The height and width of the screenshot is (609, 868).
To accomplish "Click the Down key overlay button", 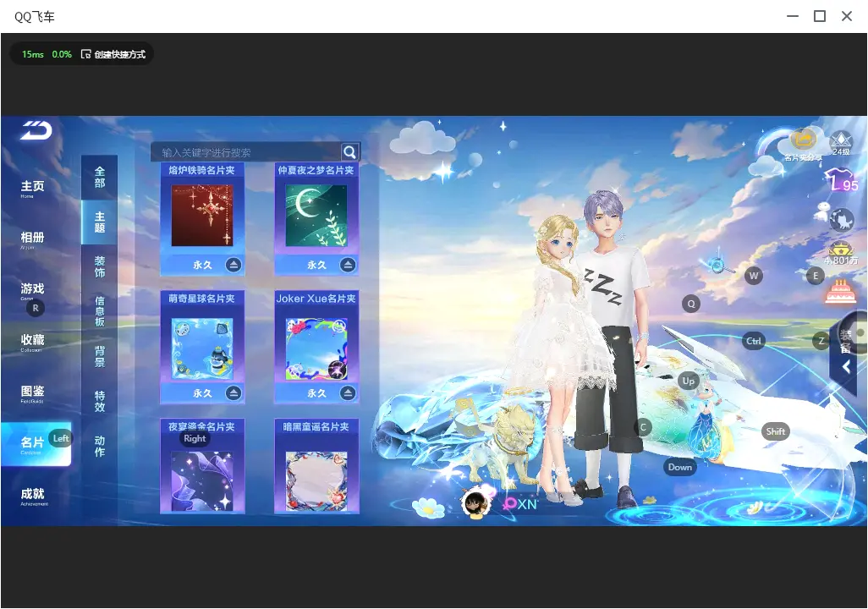I will tap(680, 467).
